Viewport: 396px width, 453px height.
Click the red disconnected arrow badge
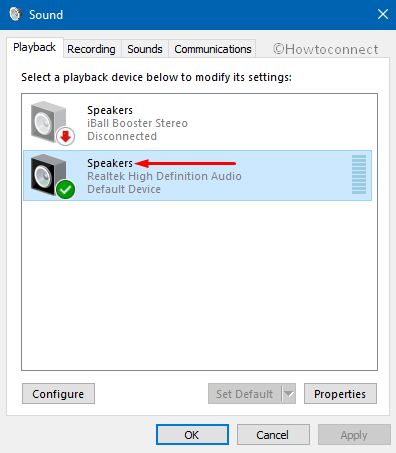pyautogui.click(x=66, y=136)
